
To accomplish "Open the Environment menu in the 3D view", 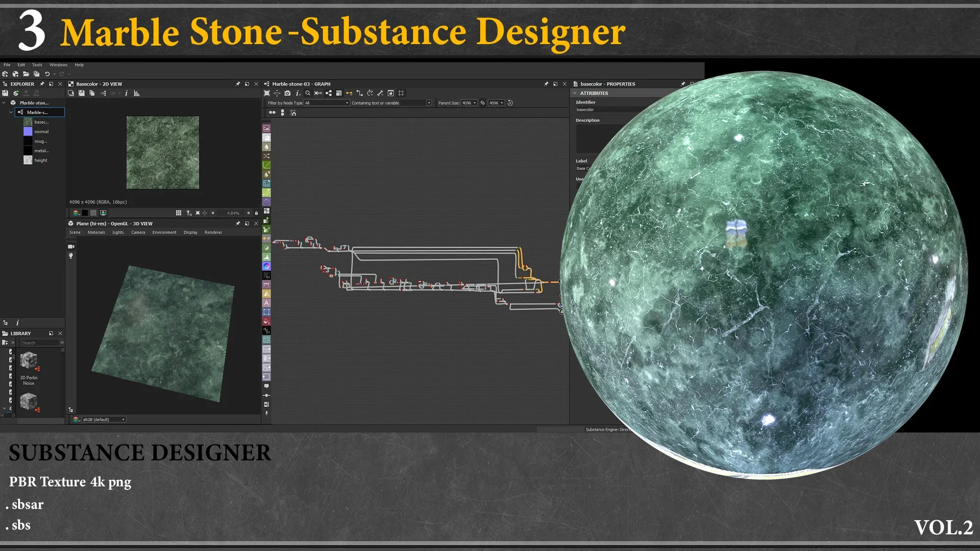I will [164, 232].
